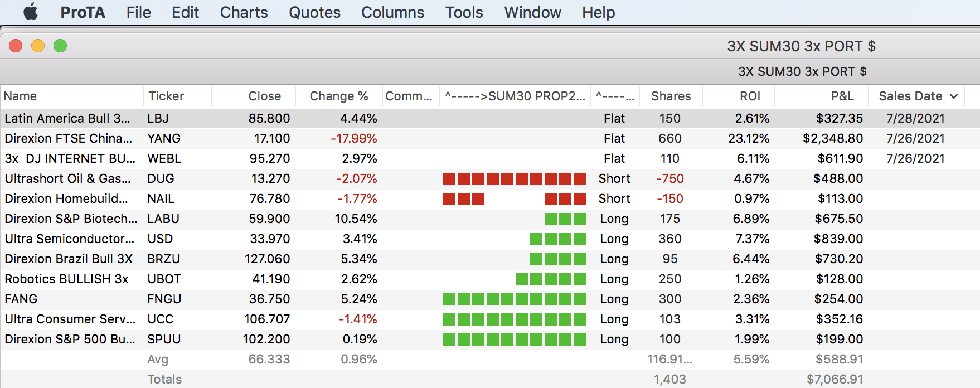Click the Ticker column header

[166, 96]
